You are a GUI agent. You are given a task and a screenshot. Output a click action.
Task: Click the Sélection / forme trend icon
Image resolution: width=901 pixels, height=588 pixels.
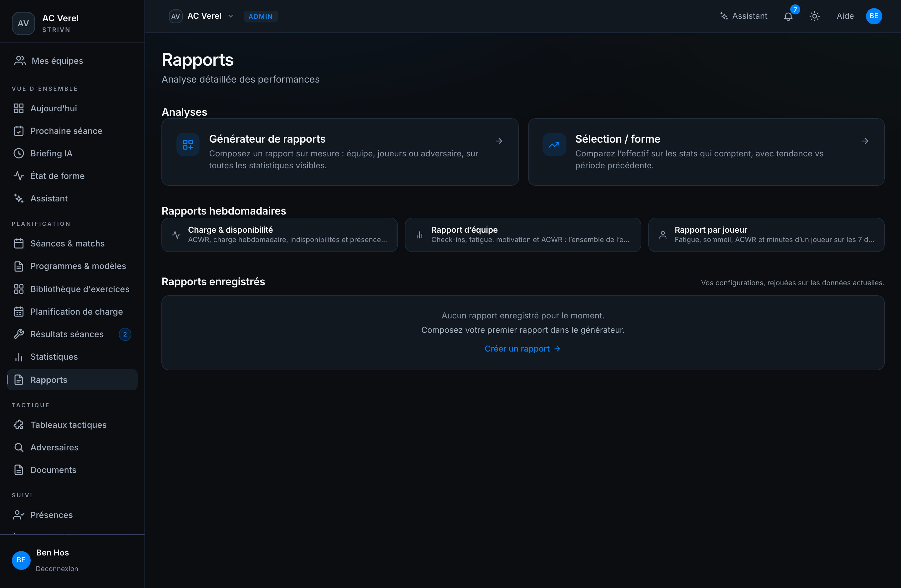click(554, 144)
